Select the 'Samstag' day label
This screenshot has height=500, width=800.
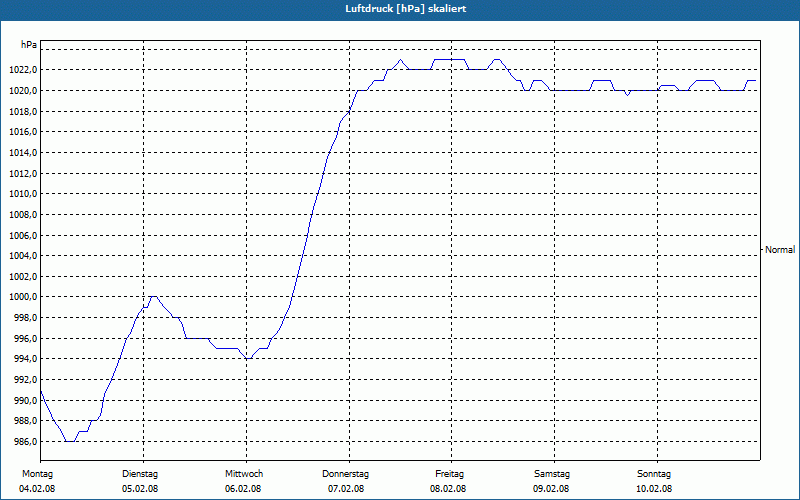click(x=552, y=474)
